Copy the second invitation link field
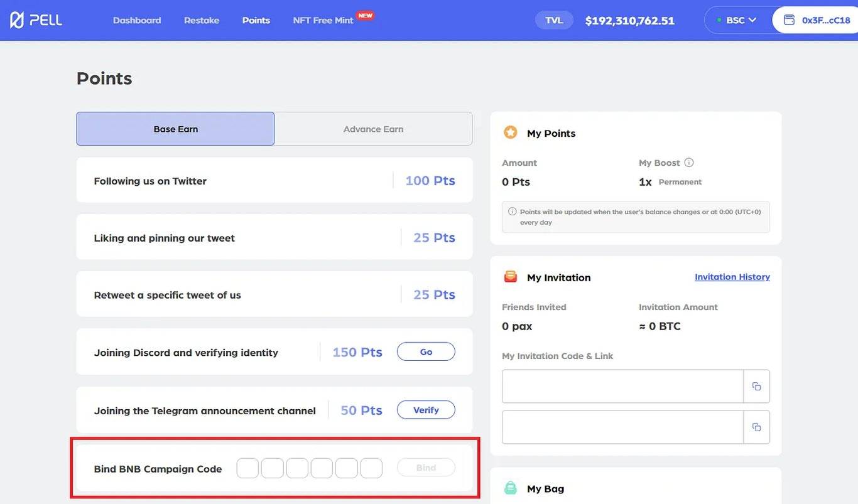The image size is (858, 504). coord(756,427)
